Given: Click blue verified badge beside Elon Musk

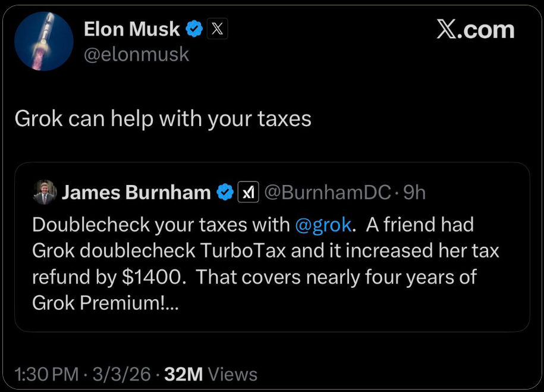Looking at the screenshot, I should coord(194,29).
